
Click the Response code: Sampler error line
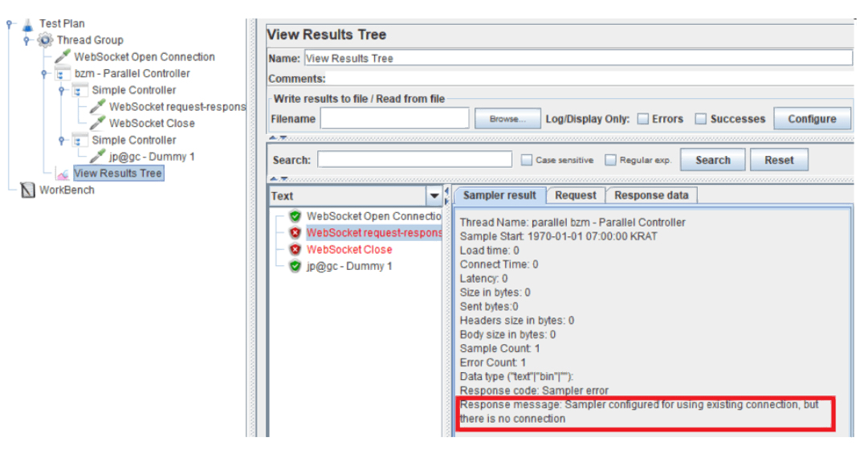point(534,391)
